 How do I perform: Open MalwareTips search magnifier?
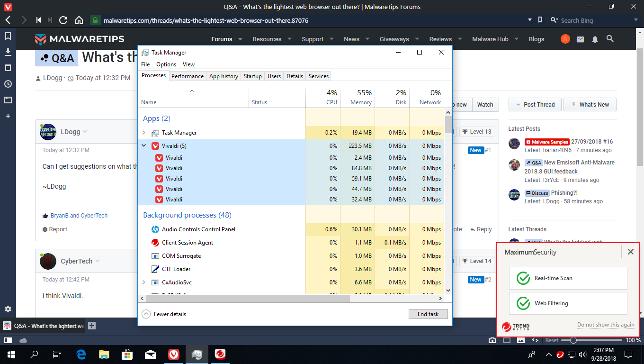point(610,39)
